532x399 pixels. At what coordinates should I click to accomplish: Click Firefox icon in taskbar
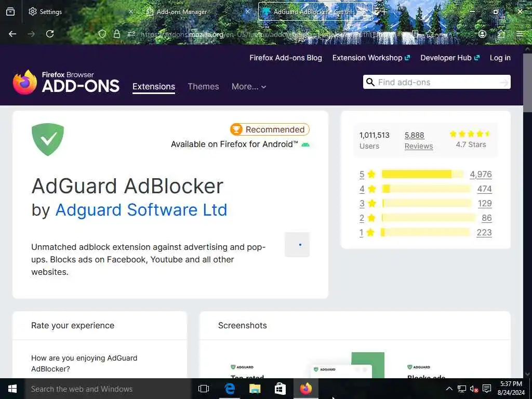coord(305,389)
